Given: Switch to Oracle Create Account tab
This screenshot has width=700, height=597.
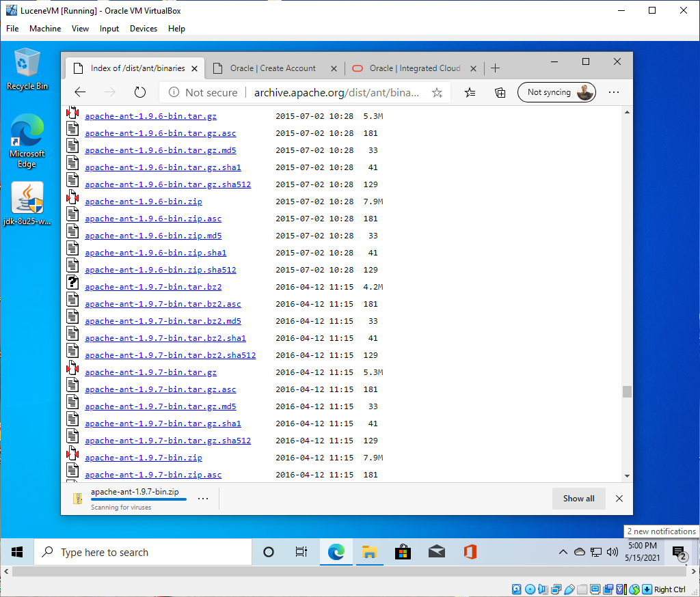Looking at the screenshot, I should [273, 68].
